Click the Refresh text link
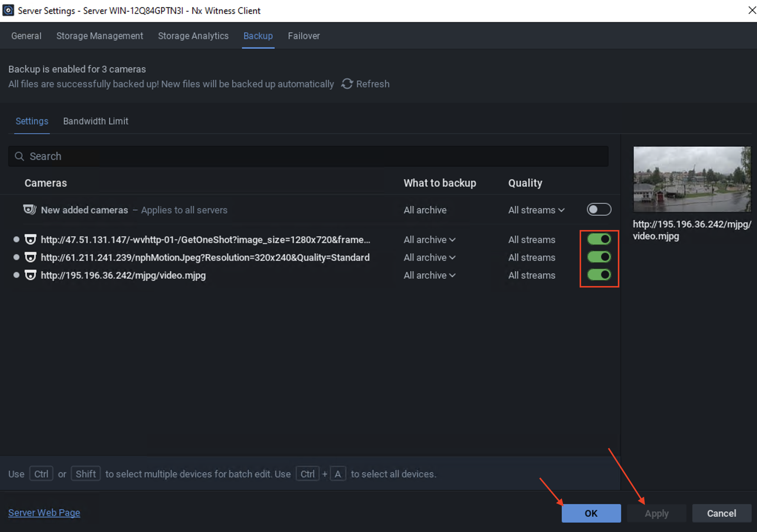The height and width of the screenshot is (532, 757). pos(373,84)
